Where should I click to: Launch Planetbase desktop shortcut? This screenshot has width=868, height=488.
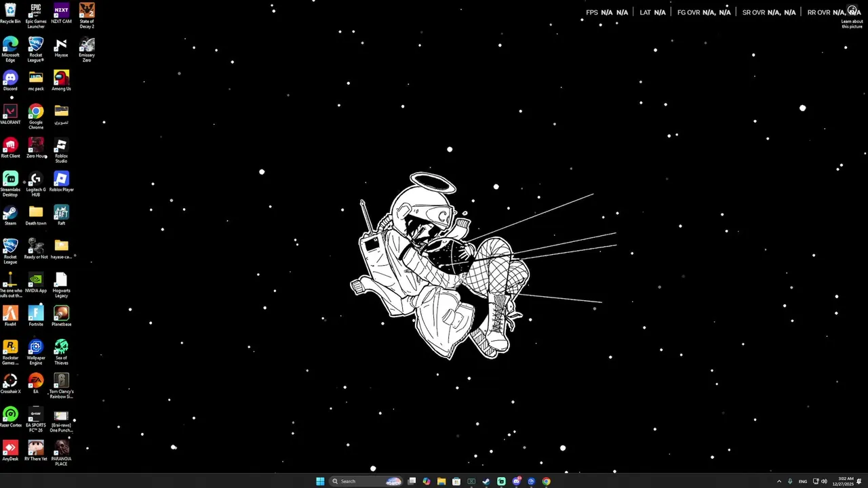click(x=61, y=316)
